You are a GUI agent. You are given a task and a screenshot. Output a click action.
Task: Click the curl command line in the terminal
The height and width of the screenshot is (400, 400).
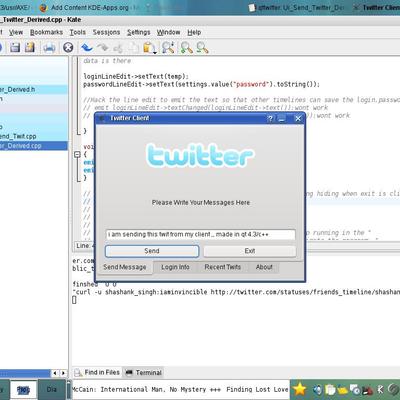[236, 292]
